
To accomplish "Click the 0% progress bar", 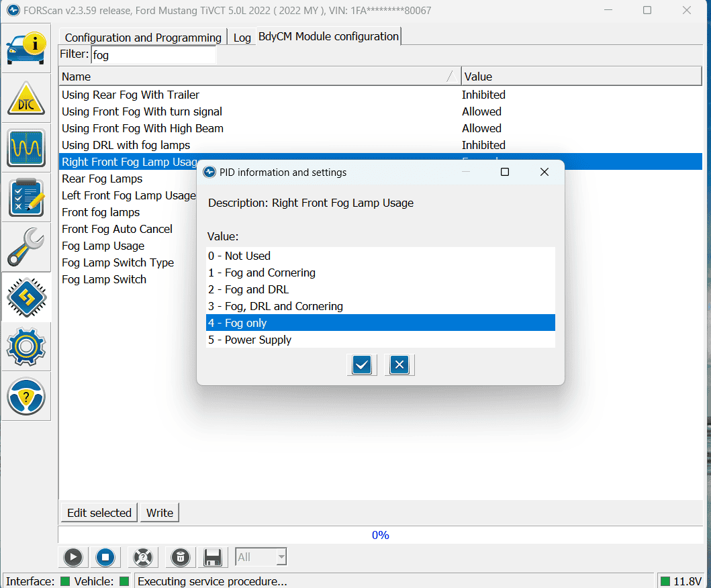I will (x=381, y=535).
